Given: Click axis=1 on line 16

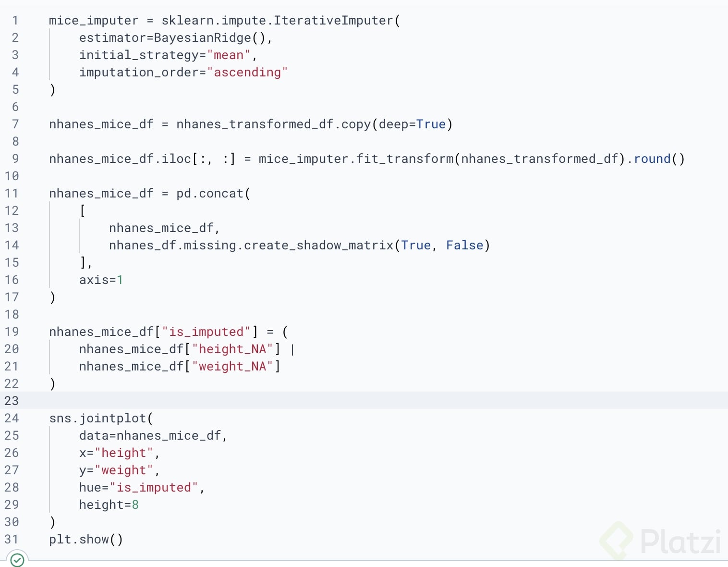Looking at the screenshot, I should 101,280.
